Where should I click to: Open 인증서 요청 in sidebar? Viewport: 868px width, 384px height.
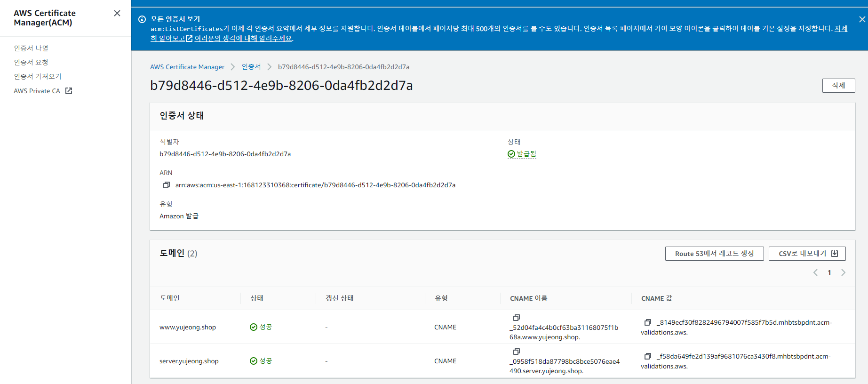(x=31, y=62)
